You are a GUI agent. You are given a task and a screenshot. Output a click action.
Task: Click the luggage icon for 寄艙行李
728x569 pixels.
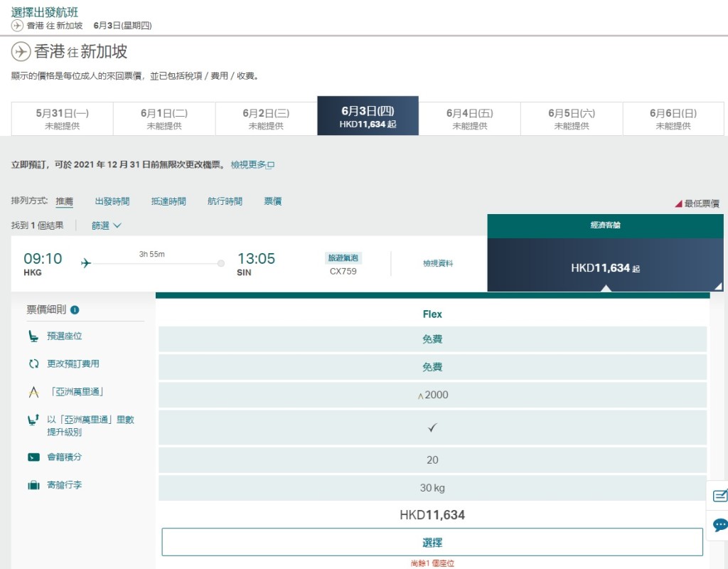33,485
